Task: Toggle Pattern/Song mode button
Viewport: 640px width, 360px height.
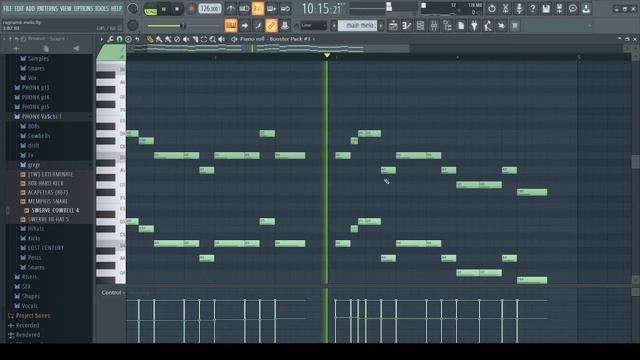Action: click(x=151, y=9)
